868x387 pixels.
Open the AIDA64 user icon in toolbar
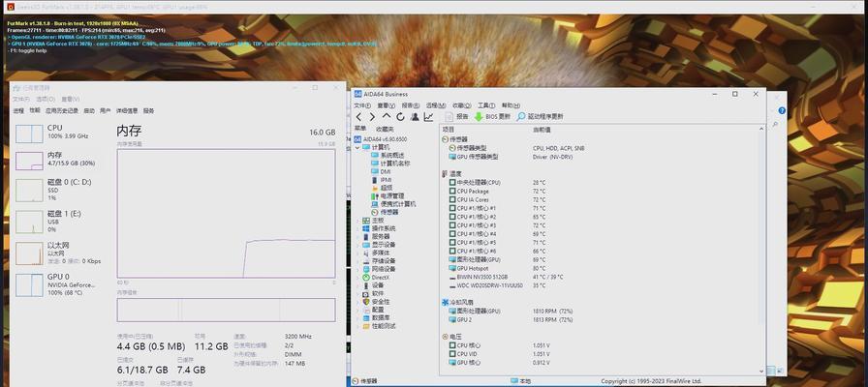click(414, 117)
